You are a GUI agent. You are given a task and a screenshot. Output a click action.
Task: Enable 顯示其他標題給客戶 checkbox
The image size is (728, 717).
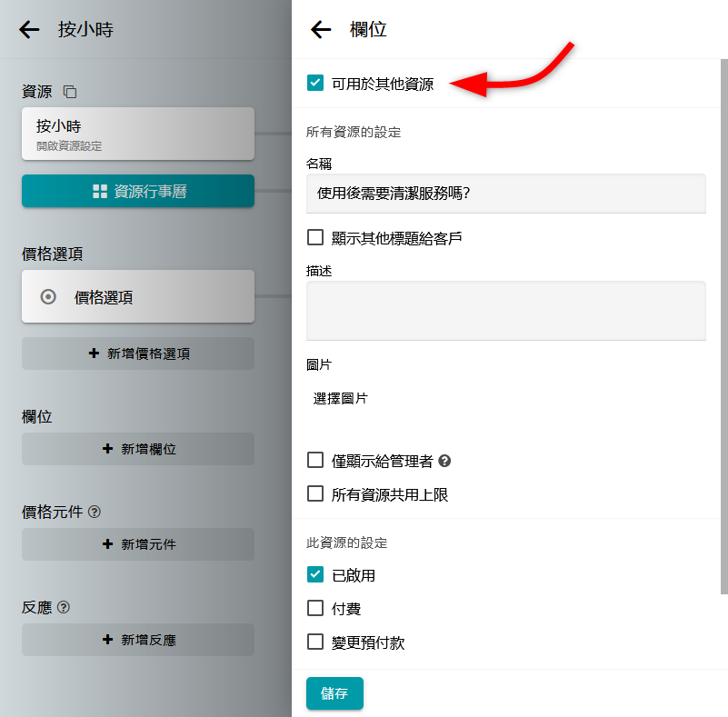(315, 237)
